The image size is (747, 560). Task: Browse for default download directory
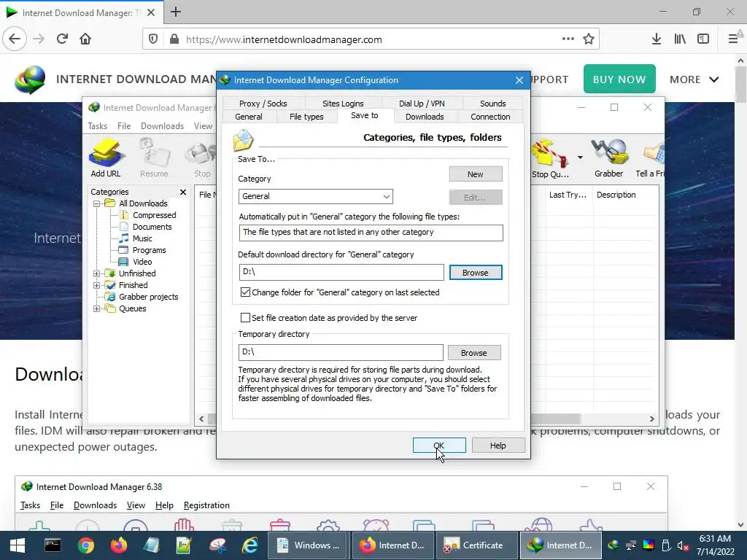[476, 273]
